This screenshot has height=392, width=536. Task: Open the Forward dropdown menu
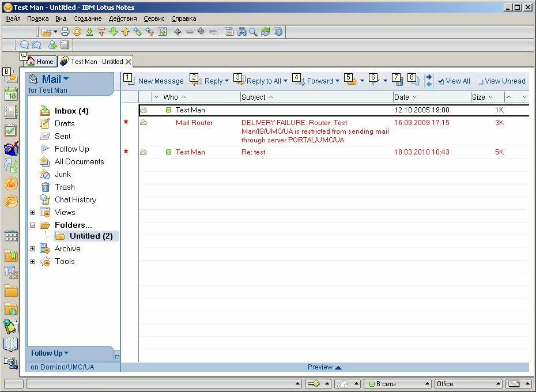[x=337, y=81]
